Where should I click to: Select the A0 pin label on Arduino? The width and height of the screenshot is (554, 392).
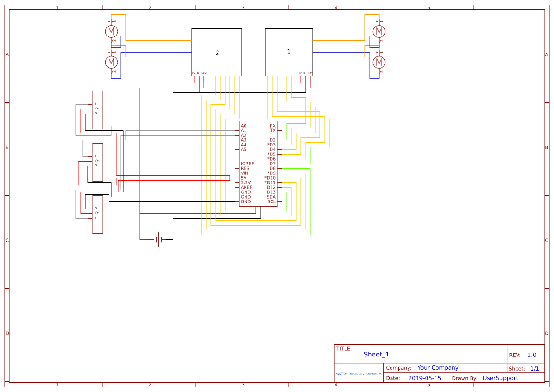pyautogui.click(x=244, y=126)
